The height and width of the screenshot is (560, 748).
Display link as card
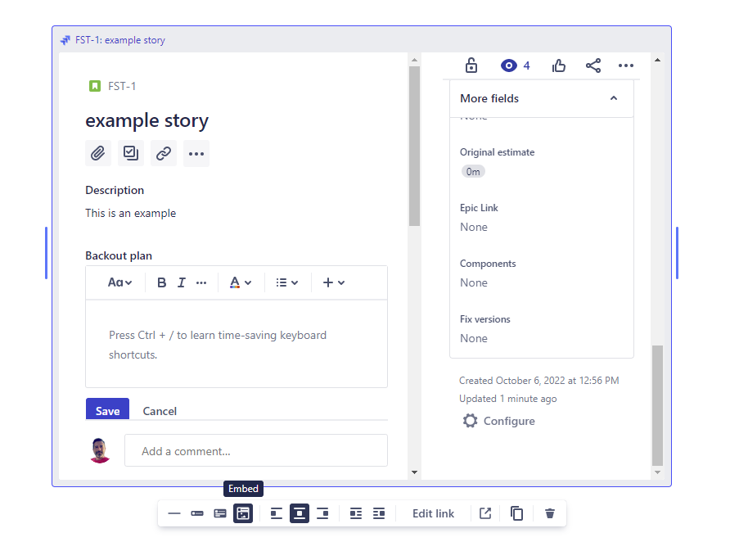click(220, 513)
